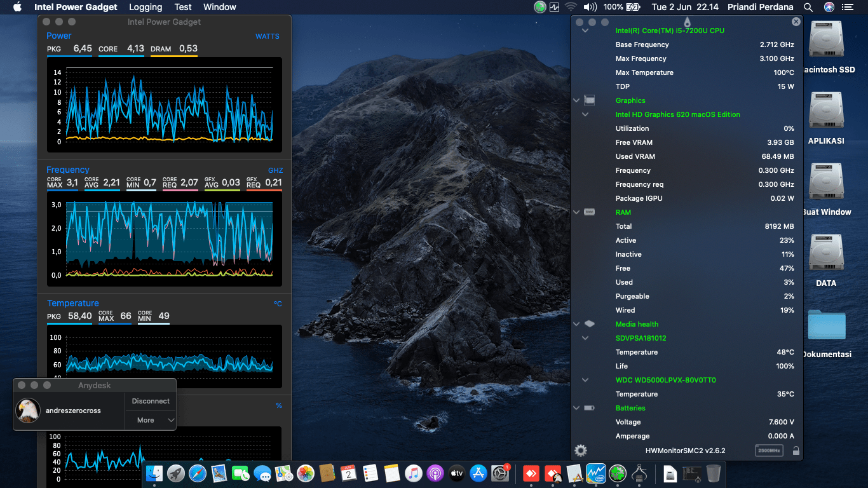Collapse the Intel Core i5-7200U CPU section

tap(585, 30)
